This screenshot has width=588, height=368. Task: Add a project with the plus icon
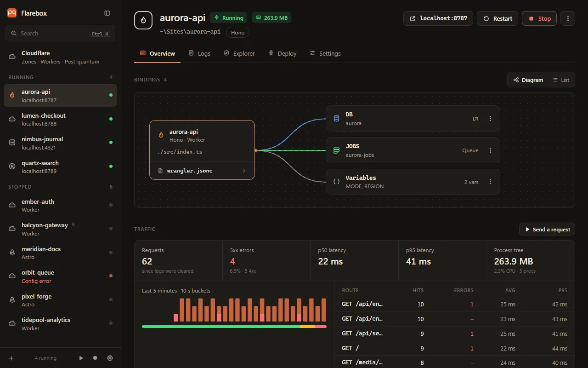[11, 358]
